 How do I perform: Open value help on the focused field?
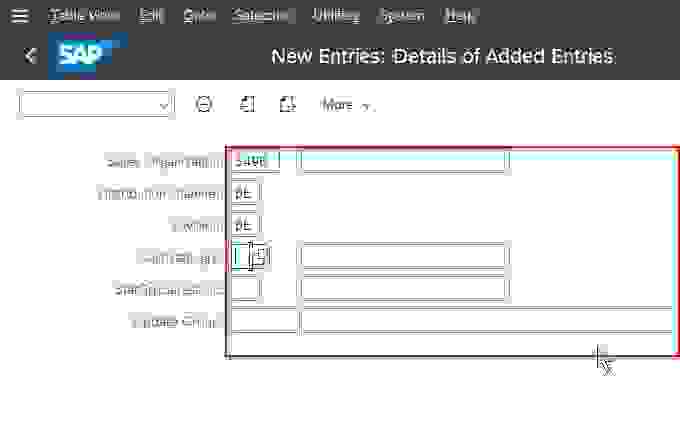pyautogui.click(x=259, y=256)
